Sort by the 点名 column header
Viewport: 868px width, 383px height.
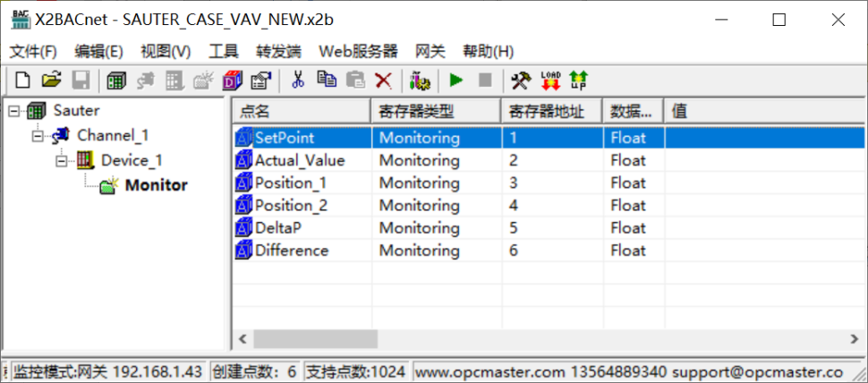click(302, 111)
